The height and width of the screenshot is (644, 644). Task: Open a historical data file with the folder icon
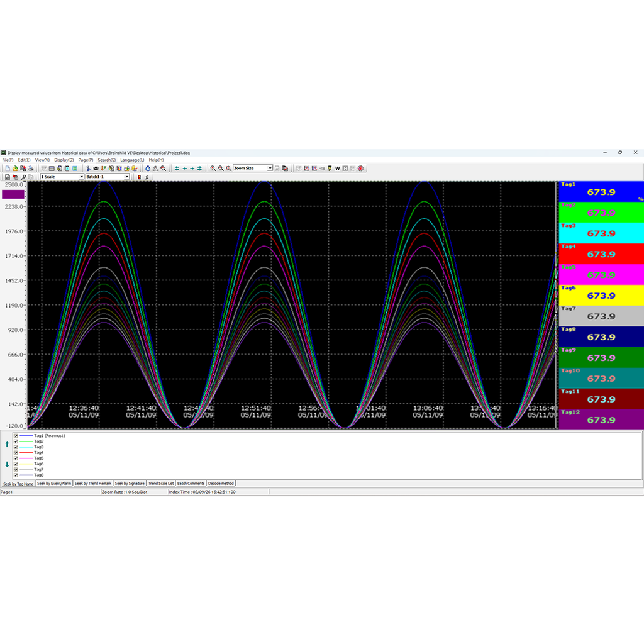[x=15, y=168]
